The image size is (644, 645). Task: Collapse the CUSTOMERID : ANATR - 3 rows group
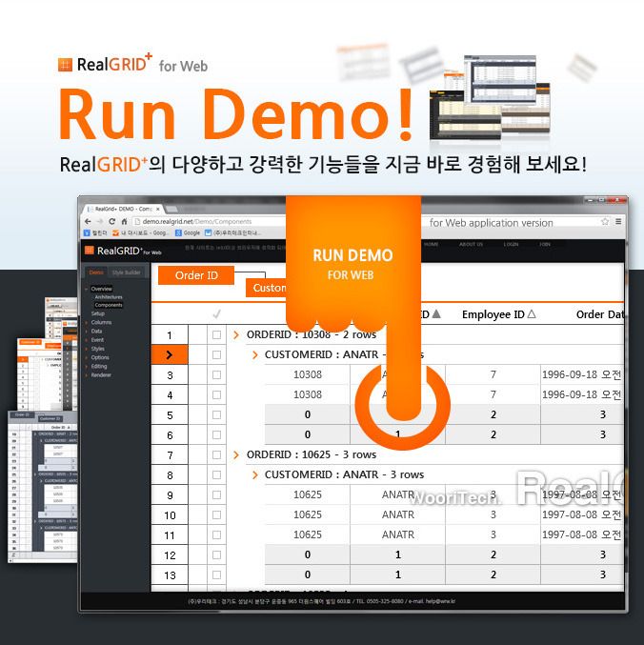point(255,474)
